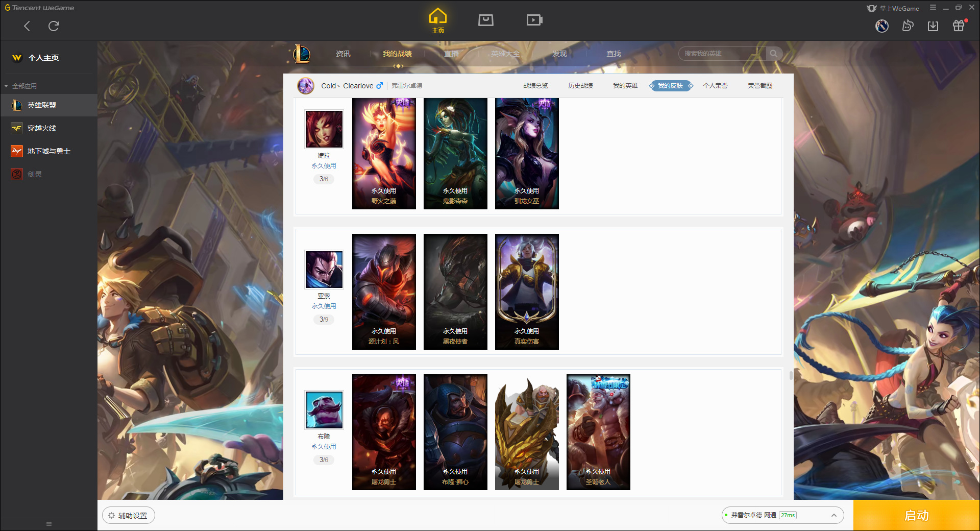
Task: Click the Tencent WeGame logo
Action: (39, 8)
